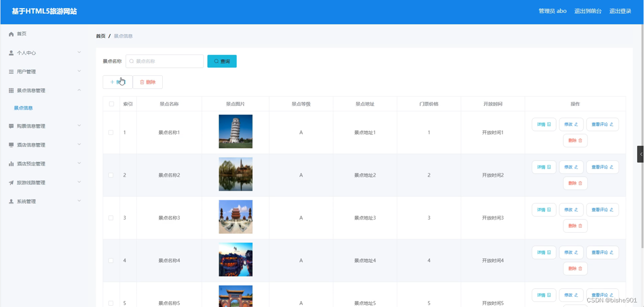The width and height of the screenshot is (644, 307).
Task: Click 删除 for row 景点名称1
Action: (x=575, y=141)
